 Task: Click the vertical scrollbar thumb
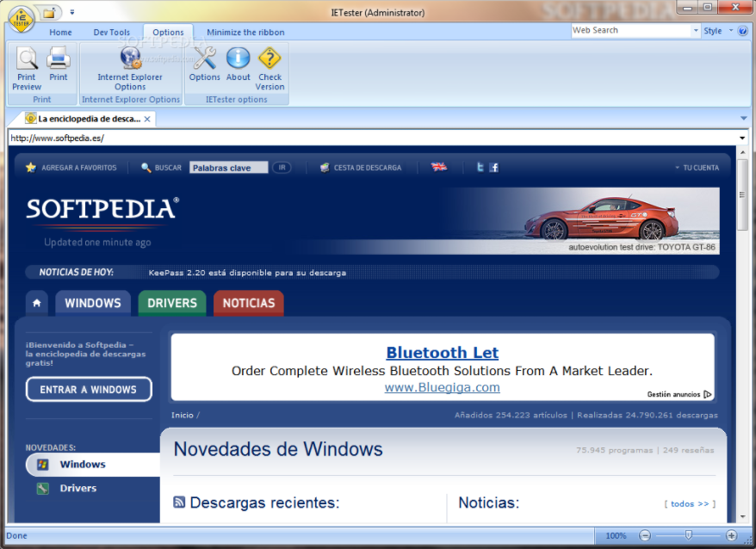point(743,194)
